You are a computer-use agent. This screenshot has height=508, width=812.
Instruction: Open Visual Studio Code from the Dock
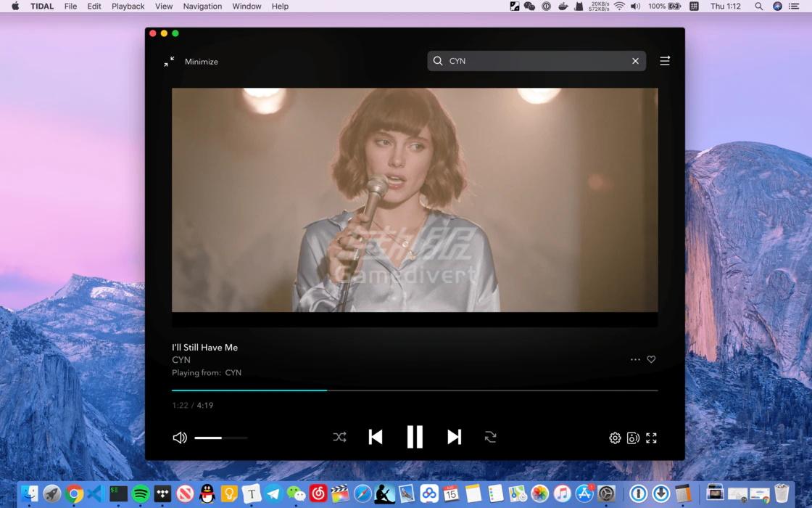tap(96, 493)
